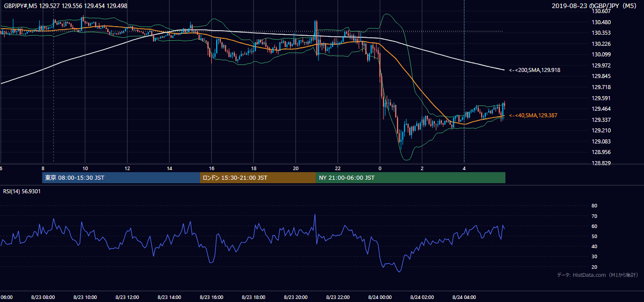Click the 8/24 00:00 time axis label
This screenshot has height=302, width=644.
pos(380,297)
